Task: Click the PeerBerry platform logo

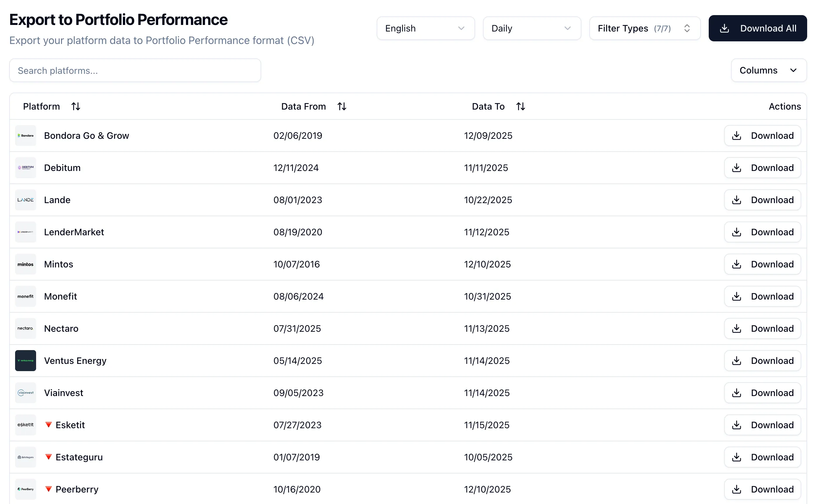Action: [25, 489]
